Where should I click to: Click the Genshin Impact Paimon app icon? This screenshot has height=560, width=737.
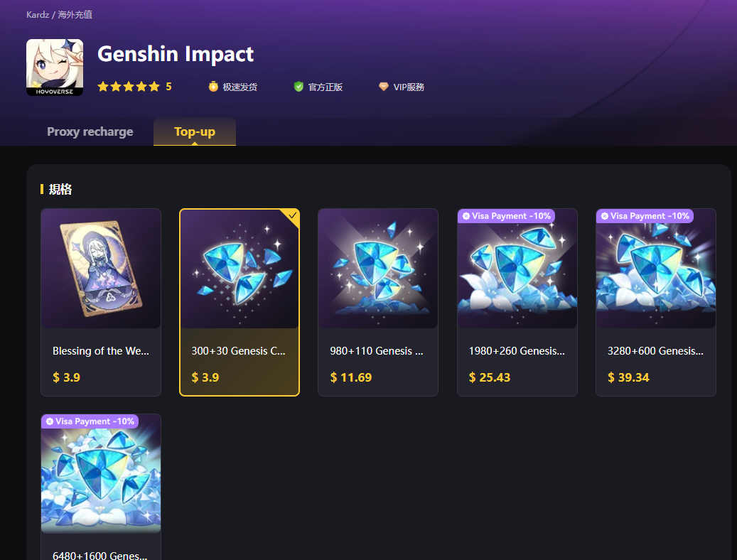55,68
